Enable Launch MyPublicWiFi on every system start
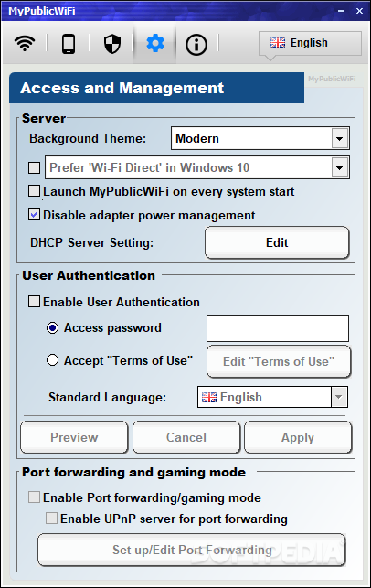Screen dimensions: 371x588 pos(35,191)
